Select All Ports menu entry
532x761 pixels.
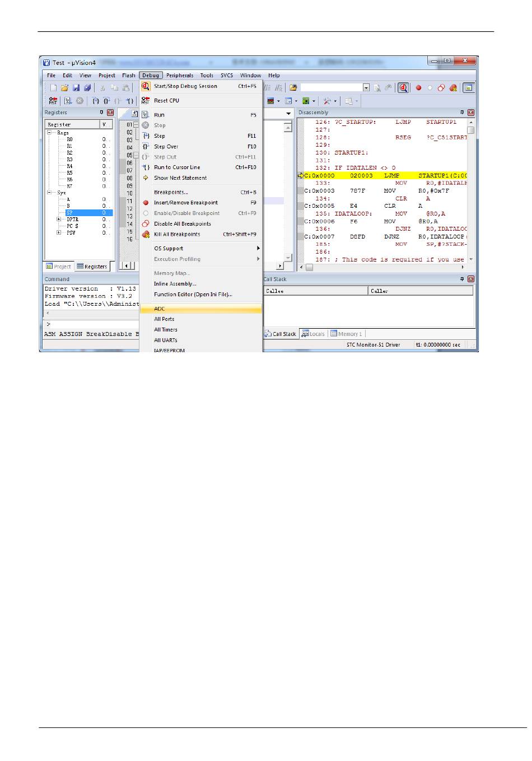point(201,319)
